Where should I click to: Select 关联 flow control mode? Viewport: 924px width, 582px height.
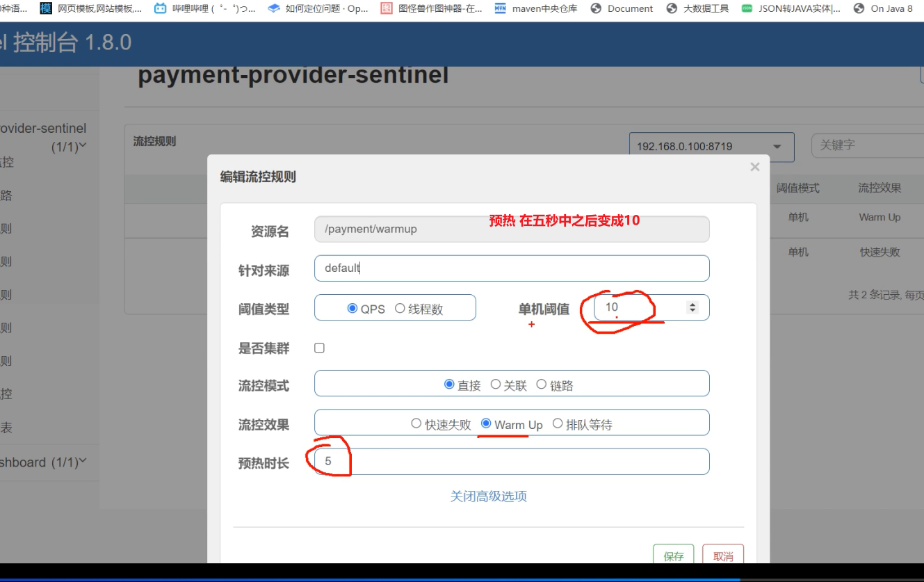(496, 384)
